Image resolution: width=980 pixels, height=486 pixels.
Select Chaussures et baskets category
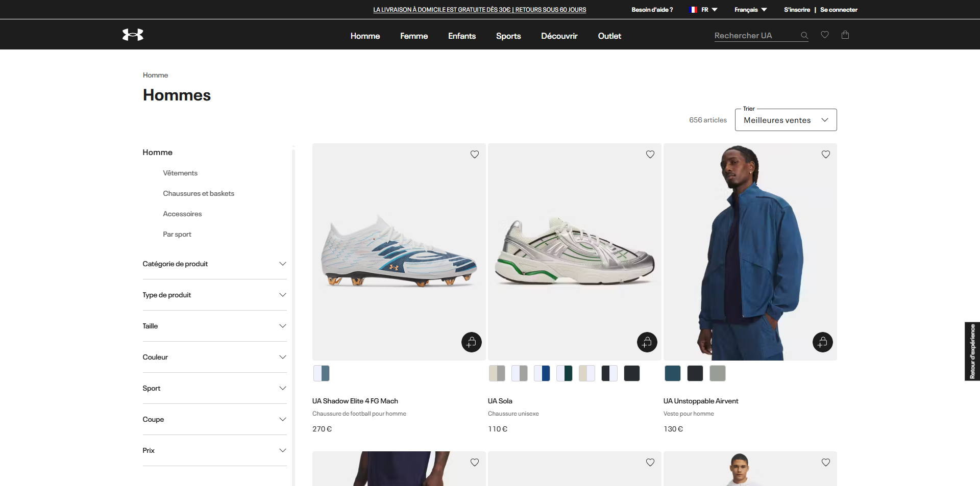pyautogui.click(x=199, y=193)
